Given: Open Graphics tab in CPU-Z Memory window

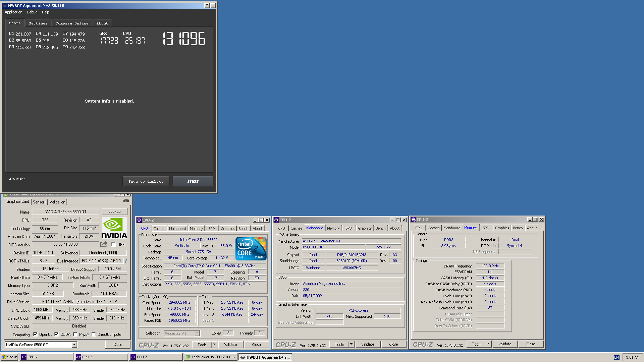Looking at the screenshot, I should (x=502, y=228).
